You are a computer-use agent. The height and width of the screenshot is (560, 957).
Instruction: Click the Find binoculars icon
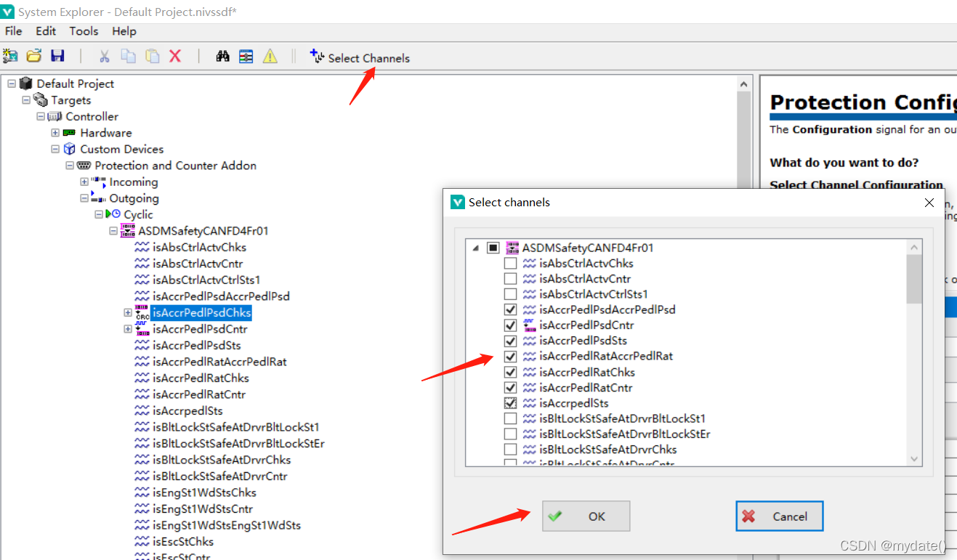click(x=223, y=56)
